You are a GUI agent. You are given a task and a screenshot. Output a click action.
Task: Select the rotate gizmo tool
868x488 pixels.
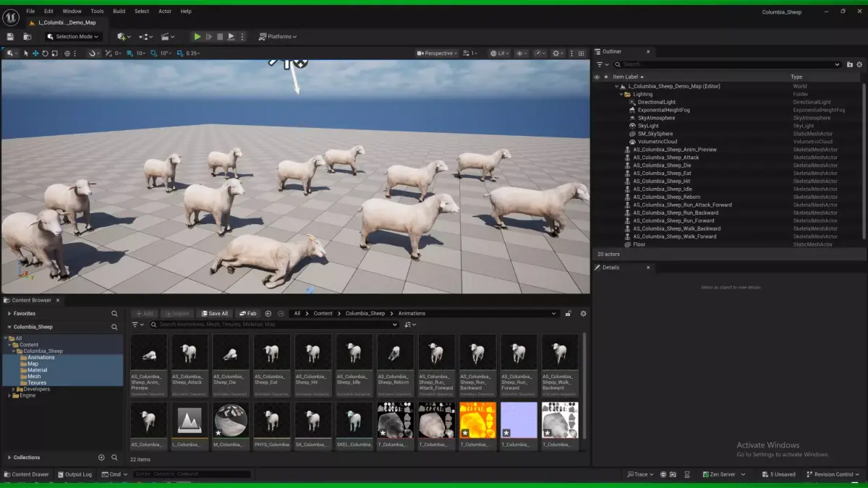[45, 53]
